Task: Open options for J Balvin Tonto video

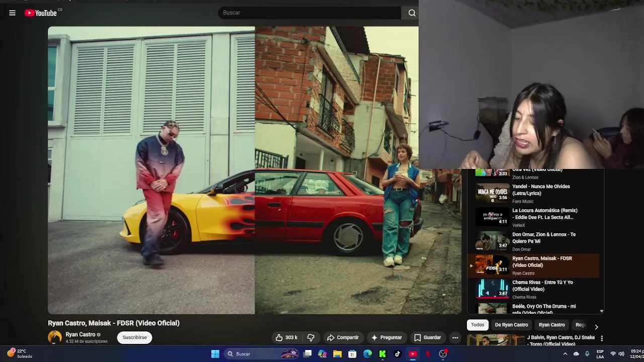Action: coord(601,338)
